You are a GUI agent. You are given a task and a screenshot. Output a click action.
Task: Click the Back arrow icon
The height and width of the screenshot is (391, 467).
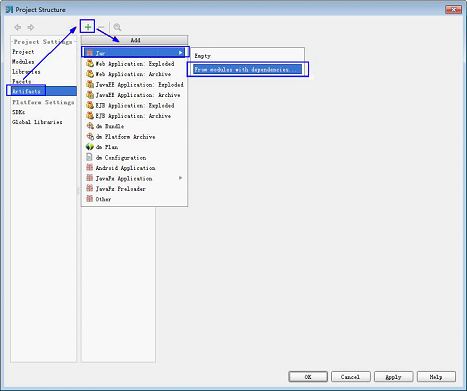click(x=18, y=27)
